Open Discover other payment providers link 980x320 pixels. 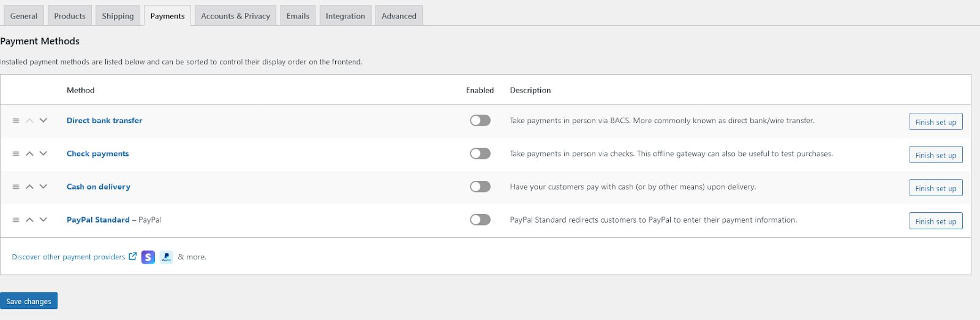click(x=69, y=257)
